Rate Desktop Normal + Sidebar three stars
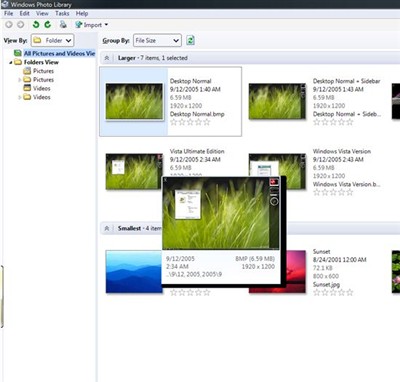 [x=333, y=122]
